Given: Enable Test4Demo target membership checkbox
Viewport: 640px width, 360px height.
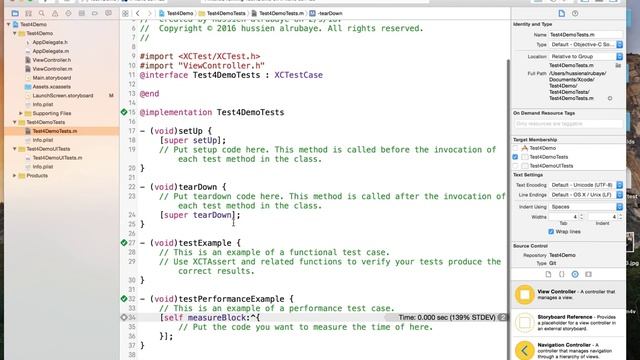Looking at the screenshot, I should 515,148.
